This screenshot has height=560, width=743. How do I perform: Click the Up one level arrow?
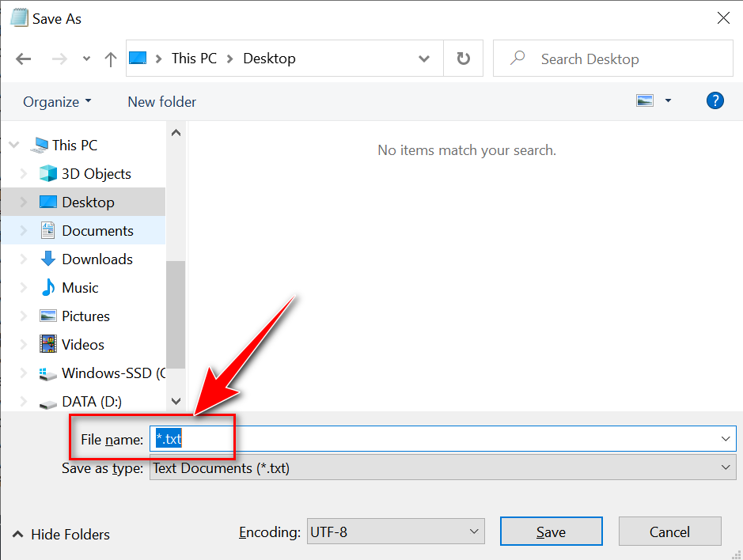pos(111,59)
